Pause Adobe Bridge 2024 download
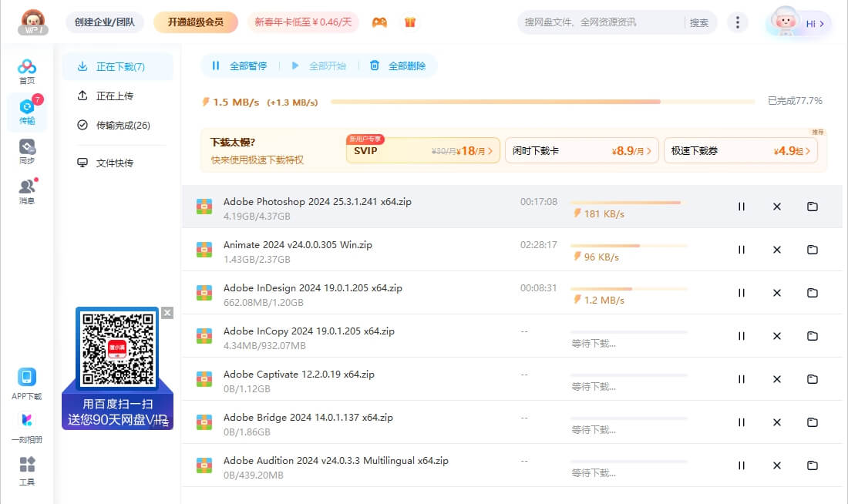The width and height of the screenshot is (848, 504). (x=742, y=422)
